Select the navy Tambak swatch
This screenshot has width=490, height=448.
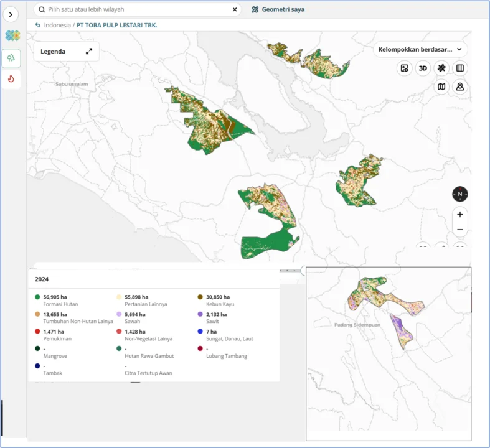point(37,366)
